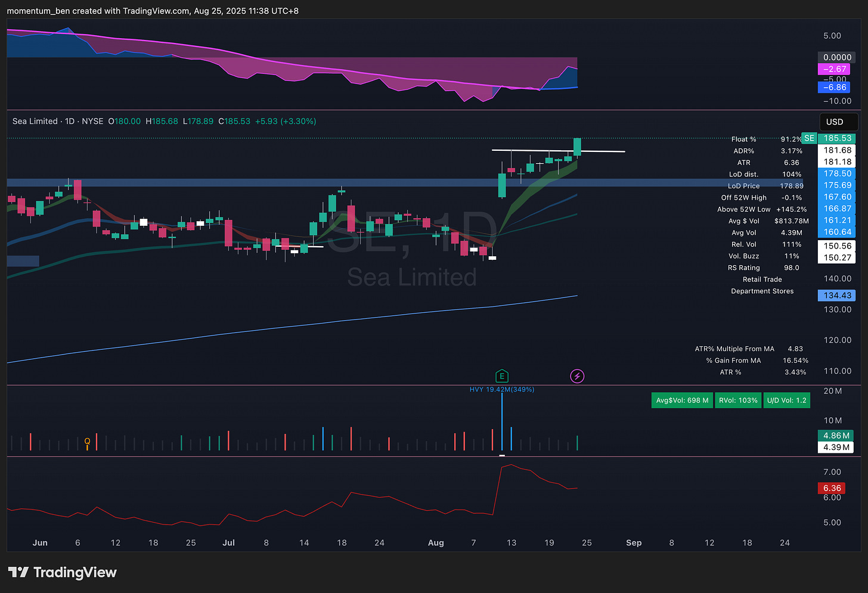The height and width of the screenshot is (593, 868).
Task: Select the 134.43 moving average price label
Action: [837, 296]
